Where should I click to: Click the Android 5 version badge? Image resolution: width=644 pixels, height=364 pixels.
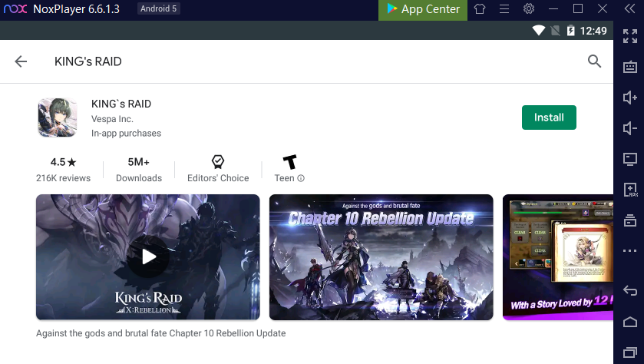(159, 8)
